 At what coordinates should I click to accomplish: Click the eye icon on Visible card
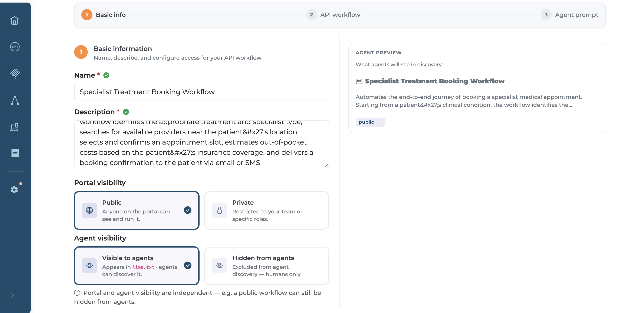[x=89, y=265]
